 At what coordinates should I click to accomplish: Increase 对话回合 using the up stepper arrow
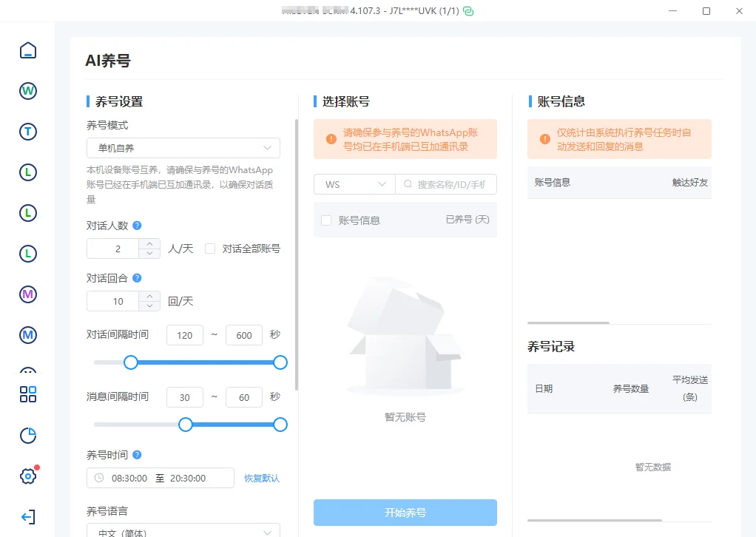pos(149,297)
